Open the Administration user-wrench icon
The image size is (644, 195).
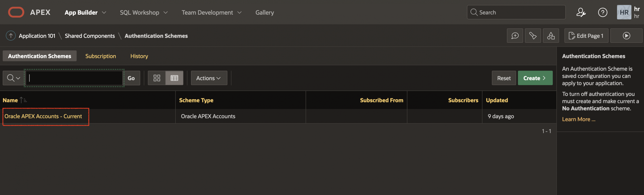coord(581,12)
